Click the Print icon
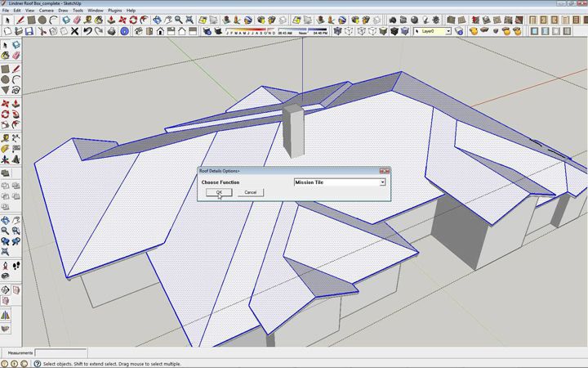 111,31
